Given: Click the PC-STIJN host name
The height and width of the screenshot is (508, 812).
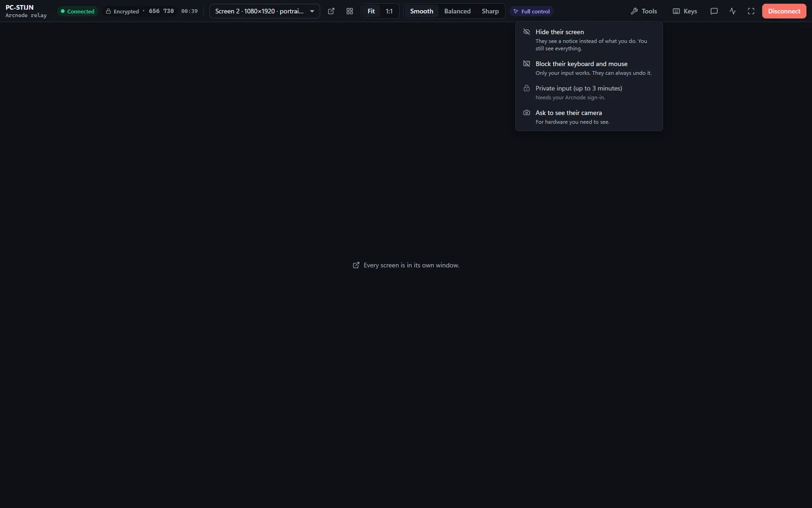Looking at the screenshot, I should coord(20,7).
